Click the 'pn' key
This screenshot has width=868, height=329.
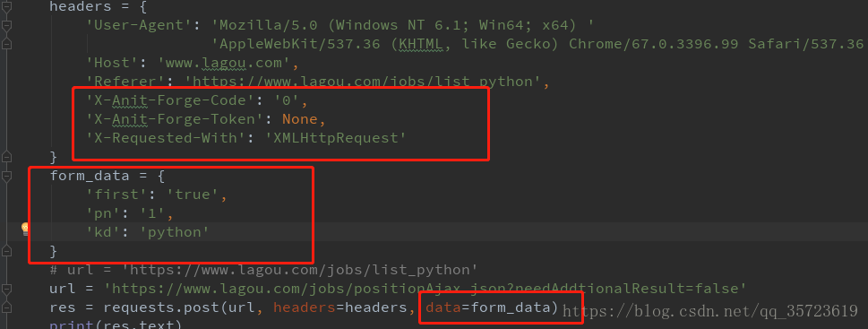pyautogui.click(x=104, y=213)
